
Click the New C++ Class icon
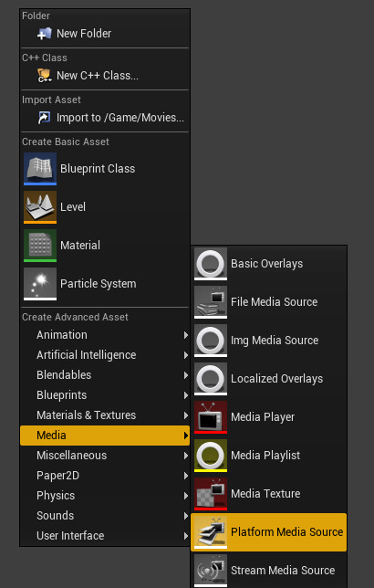[44, 76]
